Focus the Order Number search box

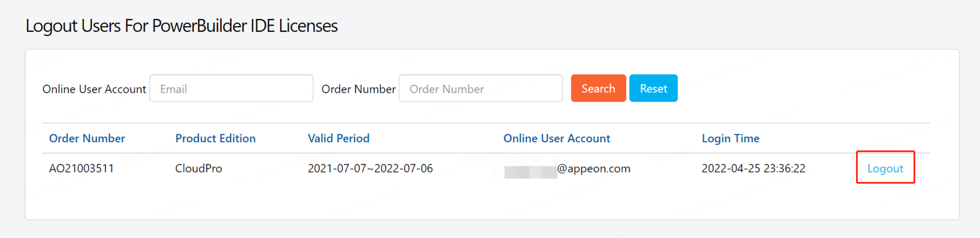point(480,88)
